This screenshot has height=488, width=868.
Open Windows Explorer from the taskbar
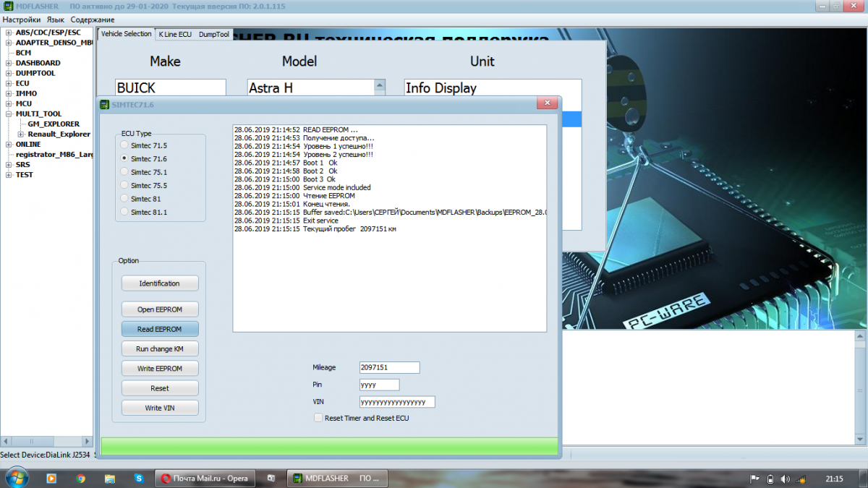pos(109,478)
